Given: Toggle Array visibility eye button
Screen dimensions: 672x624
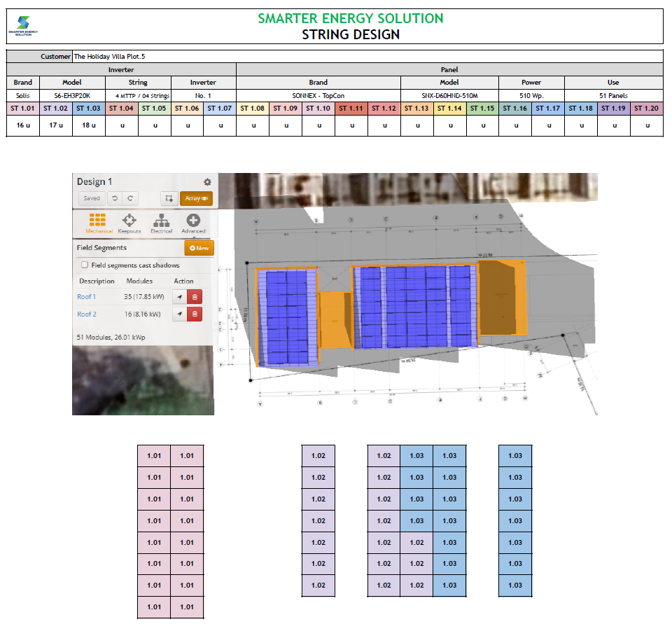Looking at the screenshot, I should tap(196, 198).
